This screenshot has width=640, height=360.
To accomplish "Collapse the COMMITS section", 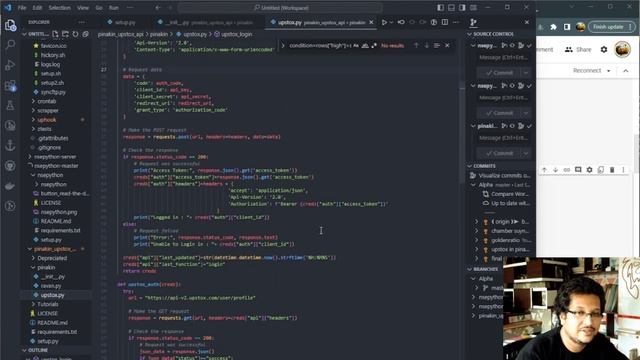I will (484, 166).
